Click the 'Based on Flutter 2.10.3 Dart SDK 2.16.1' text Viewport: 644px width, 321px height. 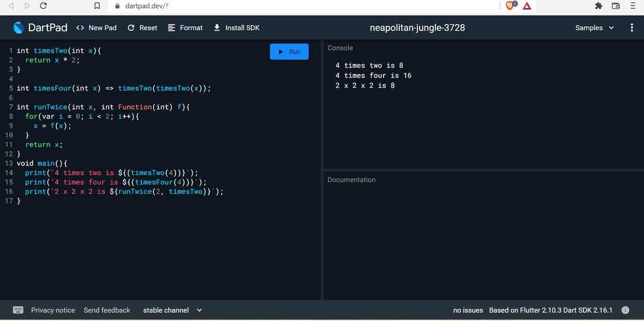[551, 310]
